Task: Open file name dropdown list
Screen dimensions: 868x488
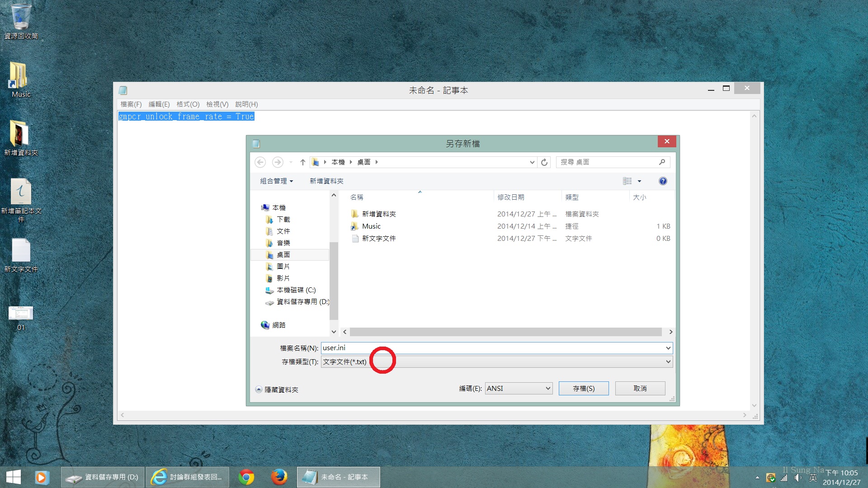Action: click(668, 348)
